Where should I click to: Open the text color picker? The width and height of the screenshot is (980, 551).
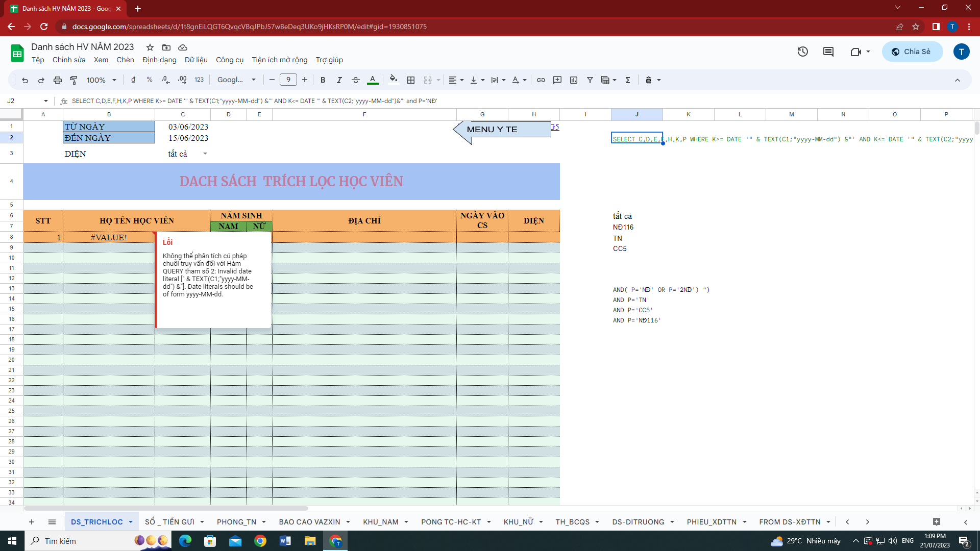[373, 80]
